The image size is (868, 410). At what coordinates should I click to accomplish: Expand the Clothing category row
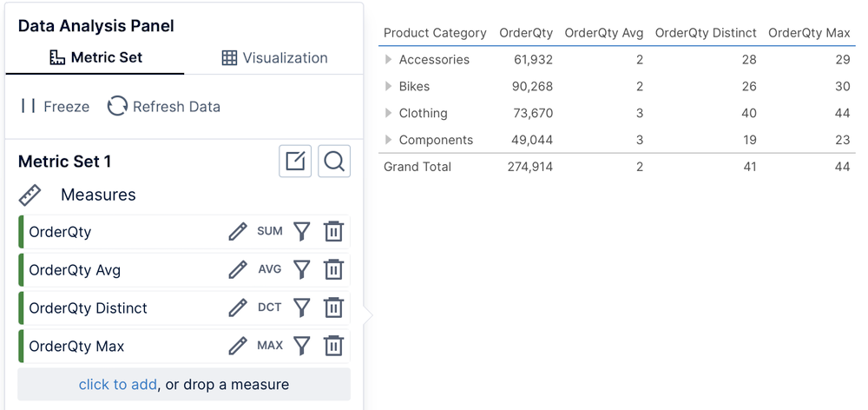point(389,113)
